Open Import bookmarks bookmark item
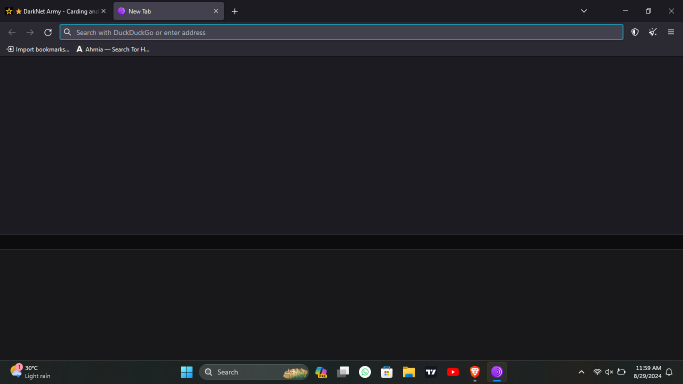 coord(38,49)
